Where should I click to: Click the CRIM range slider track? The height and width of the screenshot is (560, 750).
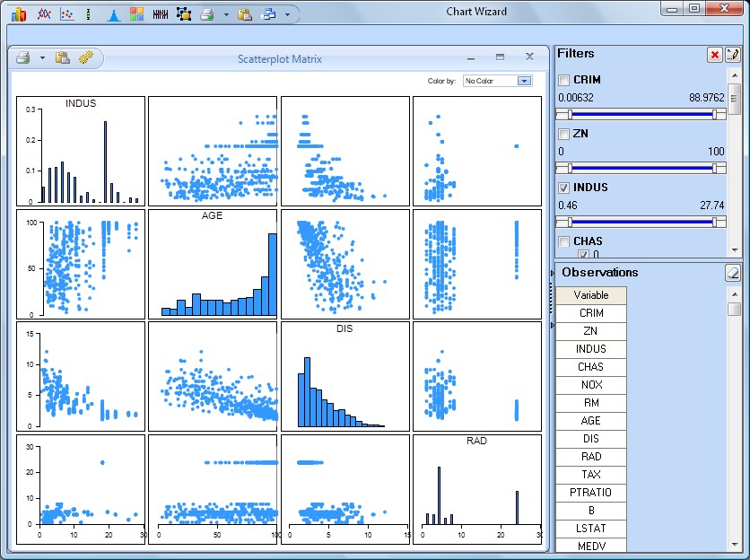tap(641, 114)
